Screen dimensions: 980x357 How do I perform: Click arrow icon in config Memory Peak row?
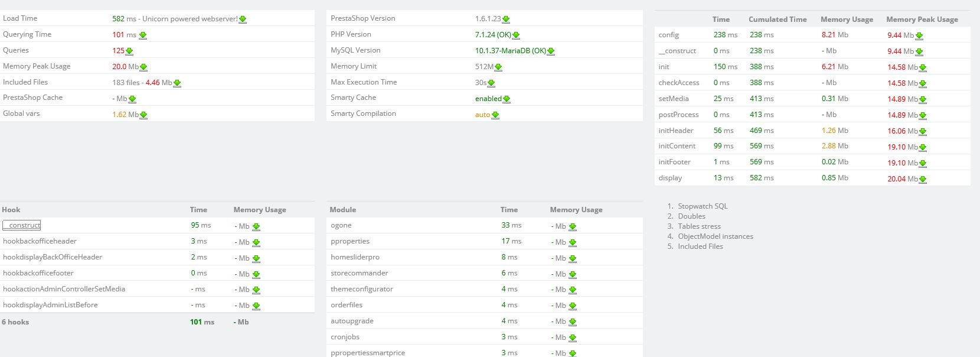pos(919,36)
